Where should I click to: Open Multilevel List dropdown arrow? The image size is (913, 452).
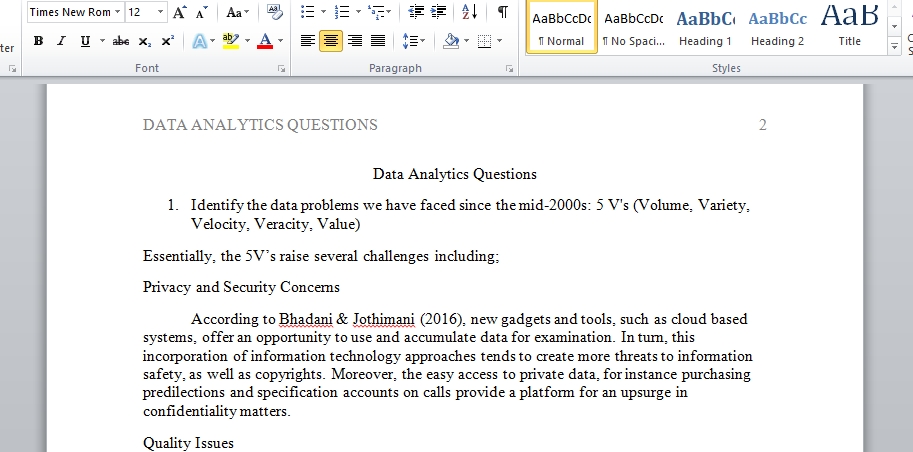(x=389, y=12)
